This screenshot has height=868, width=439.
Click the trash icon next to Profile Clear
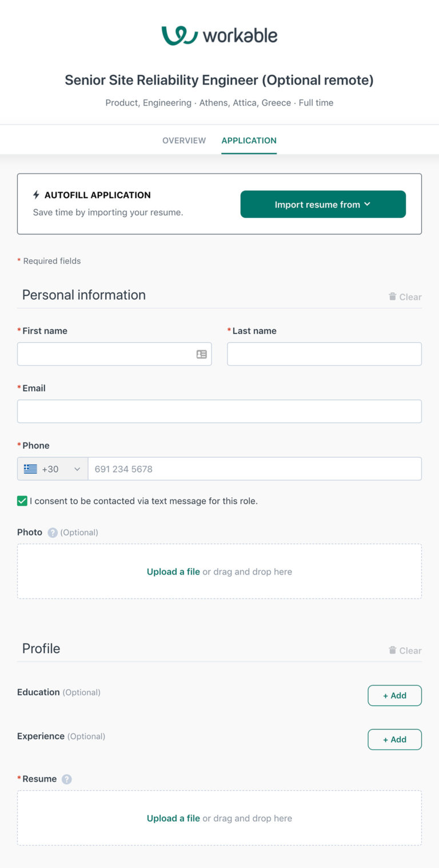[392, 650]
